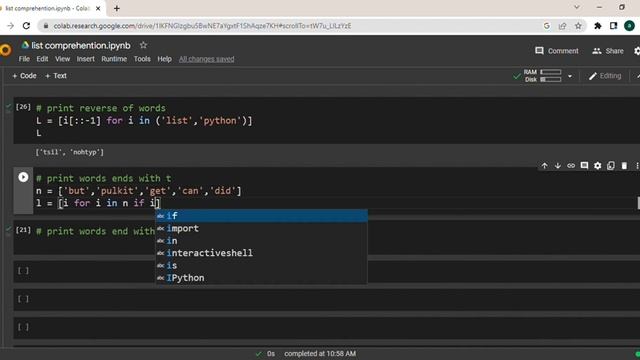The width and height of the screenshot is (640, 360).
Task: Expand RAM Disk runtime dropdown arrow
Action: (570, 76)
